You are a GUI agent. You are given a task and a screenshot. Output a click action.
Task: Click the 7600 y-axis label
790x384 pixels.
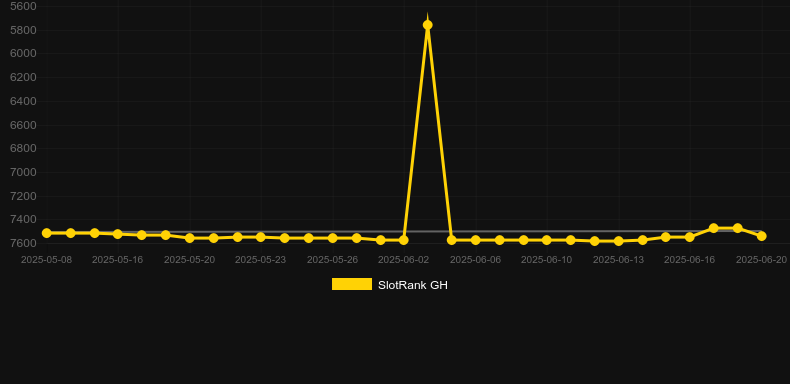coord(23,243)
